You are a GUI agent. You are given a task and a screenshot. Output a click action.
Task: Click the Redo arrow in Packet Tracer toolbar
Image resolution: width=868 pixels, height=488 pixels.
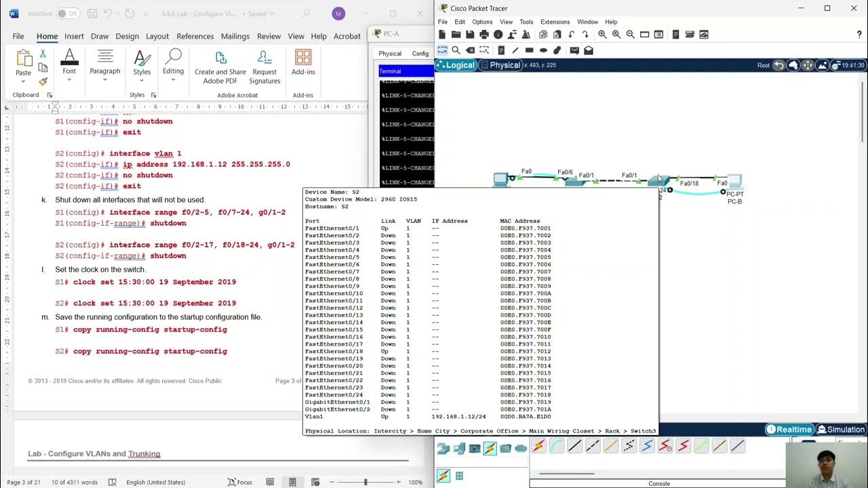coord(585,35)
